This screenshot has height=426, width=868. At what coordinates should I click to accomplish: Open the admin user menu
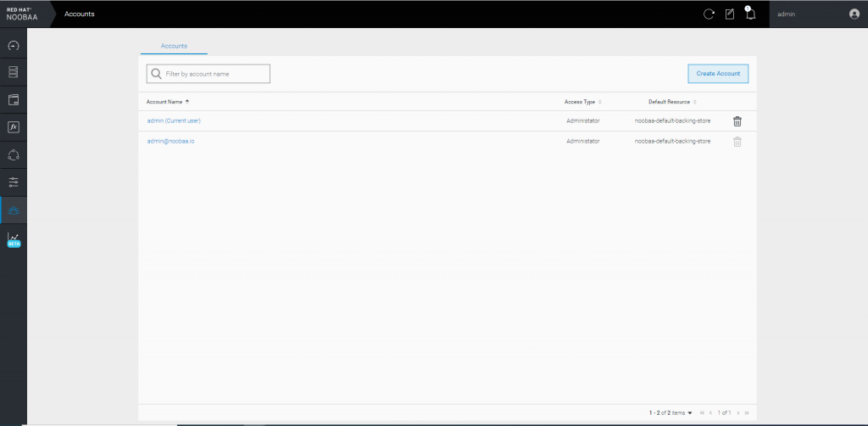click(818, 14)
